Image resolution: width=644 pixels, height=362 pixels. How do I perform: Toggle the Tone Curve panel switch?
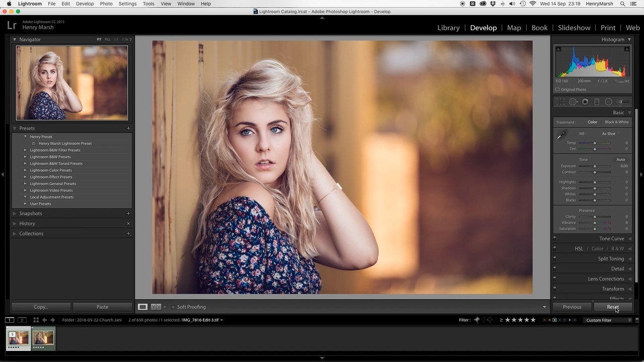pos(554,238)
